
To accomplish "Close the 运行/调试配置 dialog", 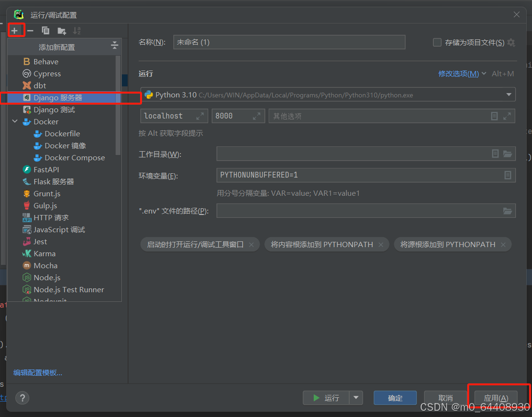I will pos(516,14).
